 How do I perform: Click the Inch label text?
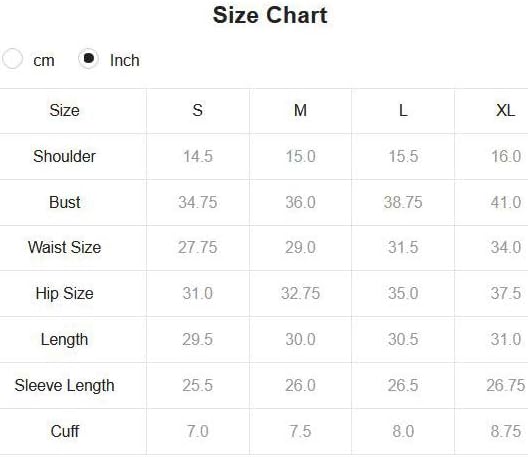click(125, 61)
